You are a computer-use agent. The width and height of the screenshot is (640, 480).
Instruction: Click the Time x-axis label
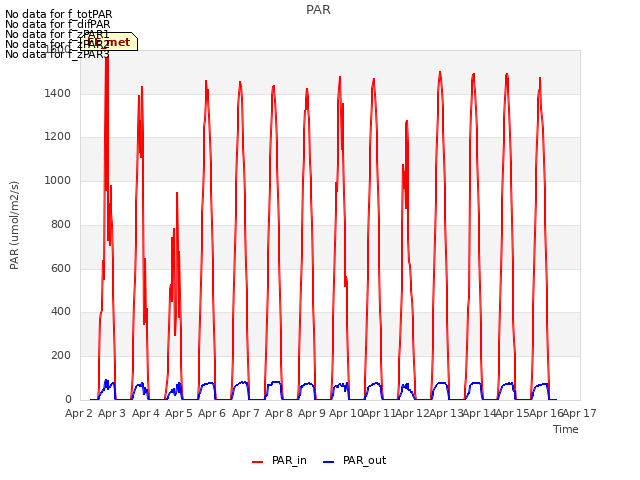point(566,429)
